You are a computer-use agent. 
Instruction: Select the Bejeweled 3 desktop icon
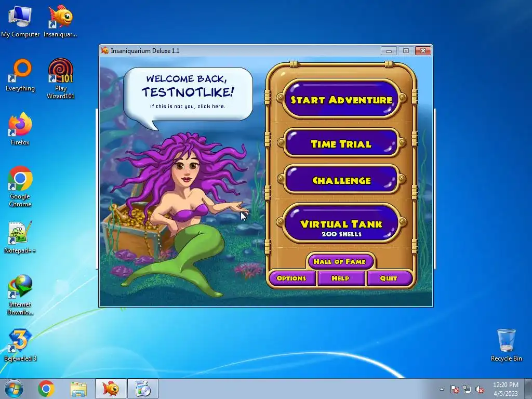coord(20,345)
